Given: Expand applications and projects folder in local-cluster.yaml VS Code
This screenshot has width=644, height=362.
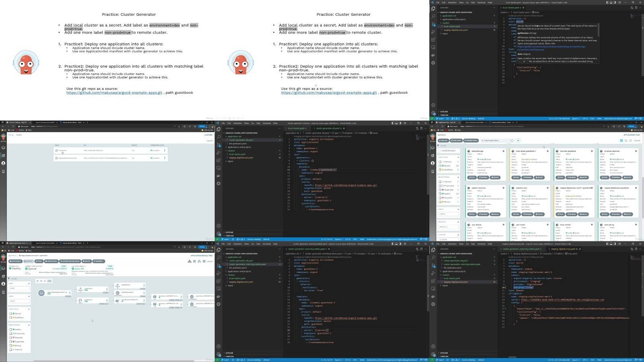Looking at the screenshot, I should (454, 19).
